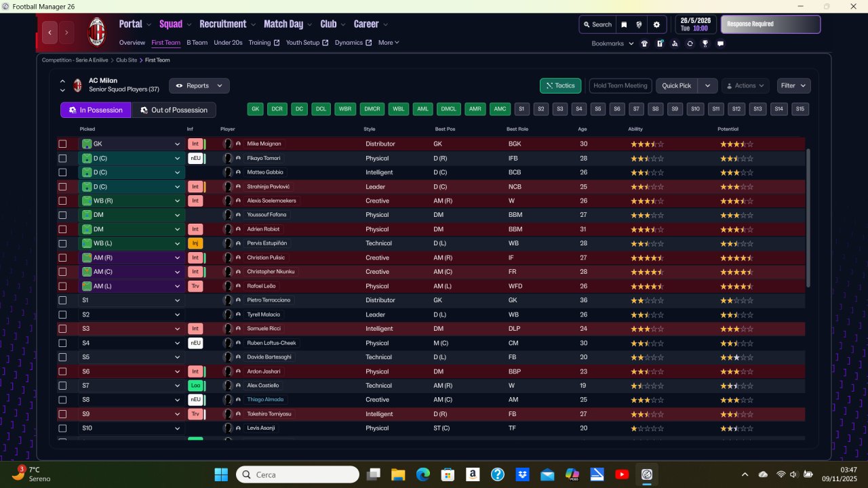The width and height of the screenshot is (868, 488).
Task: Open the Recruitment menu
Action: 227,24
